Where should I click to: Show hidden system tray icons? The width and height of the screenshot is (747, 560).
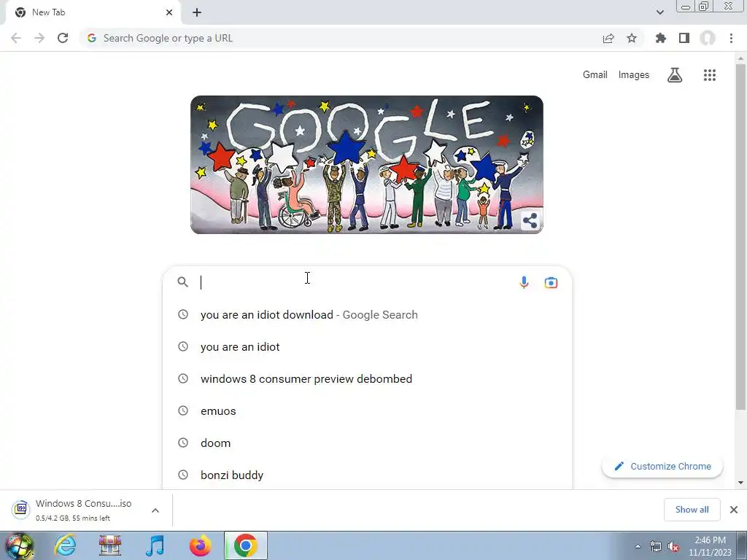click(638, 546)
